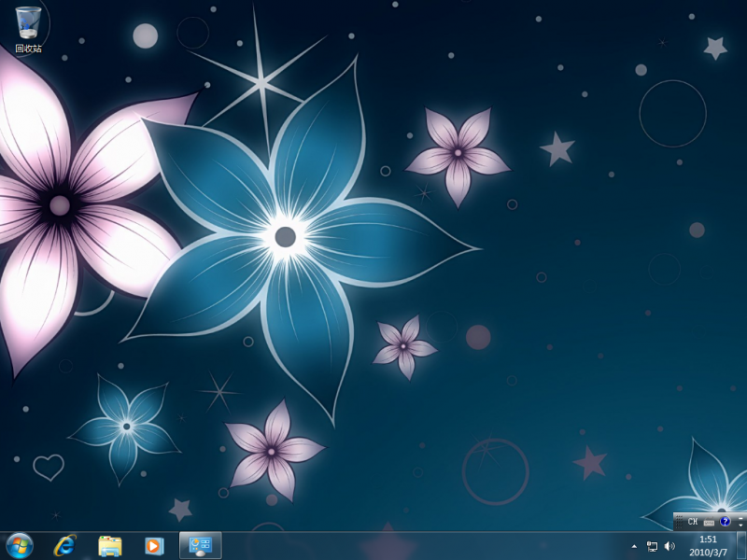Minimize the language bar

(740, 517)
